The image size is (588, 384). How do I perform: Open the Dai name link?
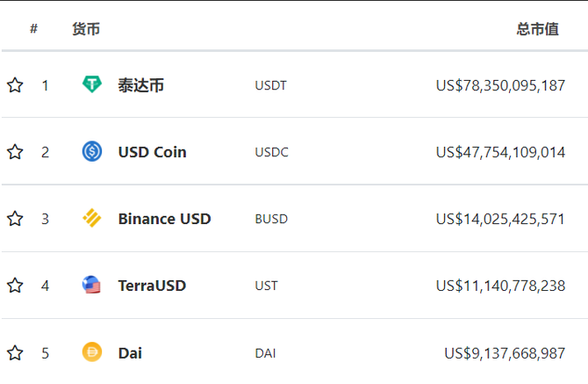(130, 353)
